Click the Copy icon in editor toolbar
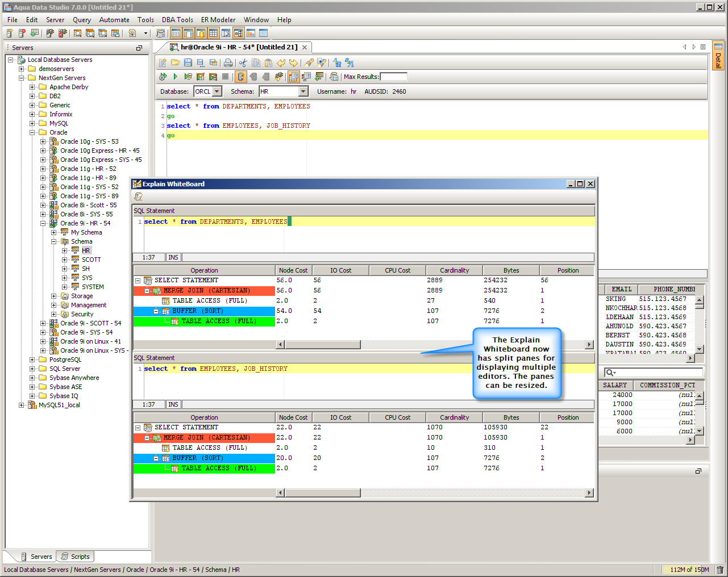The image size is (728, 577). 256,63
